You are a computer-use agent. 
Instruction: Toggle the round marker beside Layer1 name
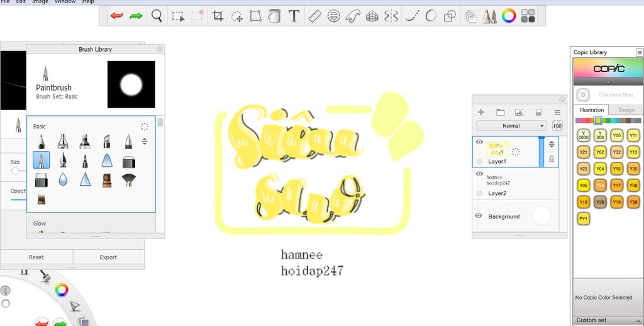[x=479, y=162]
